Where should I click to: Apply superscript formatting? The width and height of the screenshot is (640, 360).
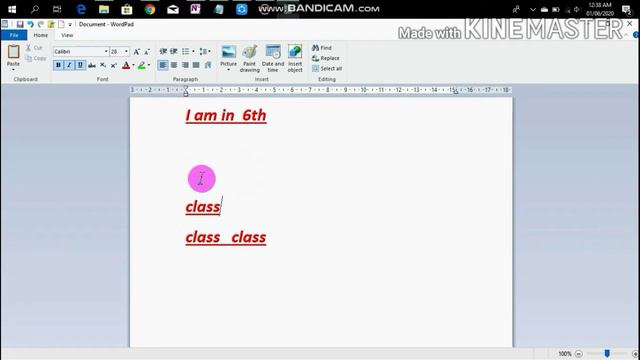114,65
